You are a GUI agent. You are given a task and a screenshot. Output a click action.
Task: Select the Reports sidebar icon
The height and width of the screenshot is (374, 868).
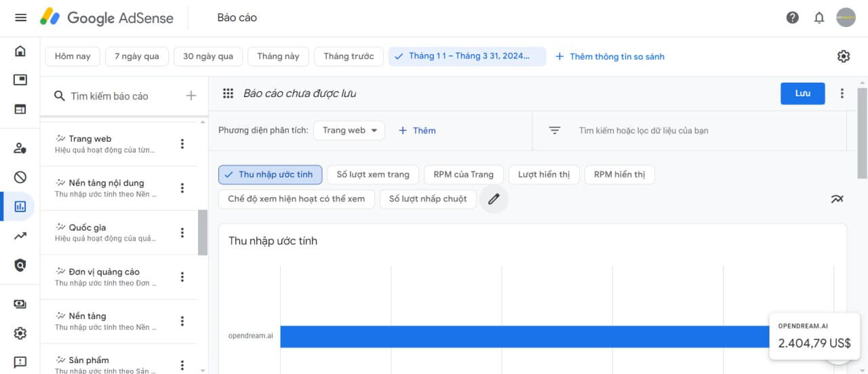click(20, 207)
